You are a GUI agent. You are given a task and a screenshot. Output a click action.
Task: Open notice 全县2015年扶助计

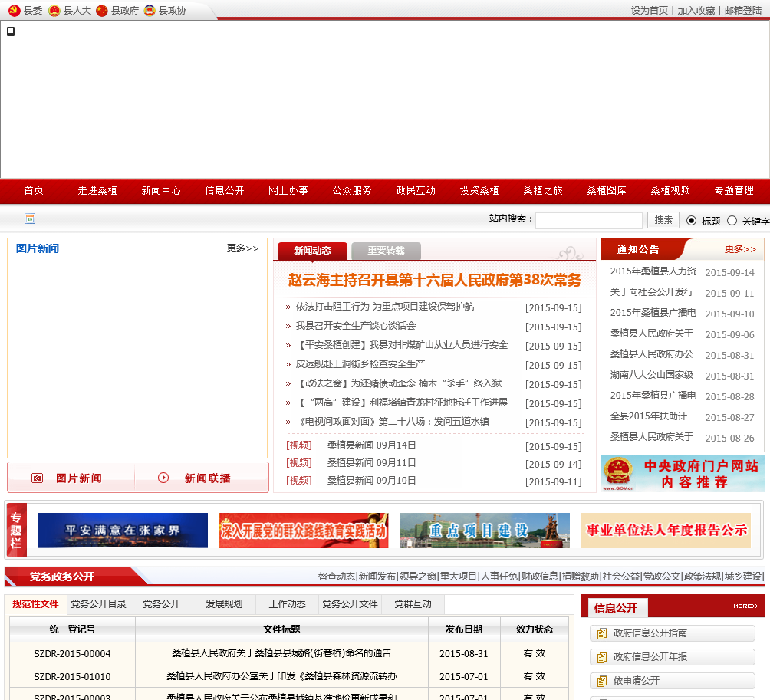coord(649,416)
